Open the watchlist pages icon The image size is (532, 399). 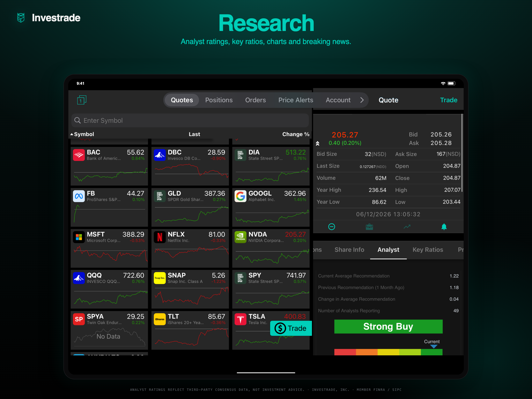tap(82, 100)
